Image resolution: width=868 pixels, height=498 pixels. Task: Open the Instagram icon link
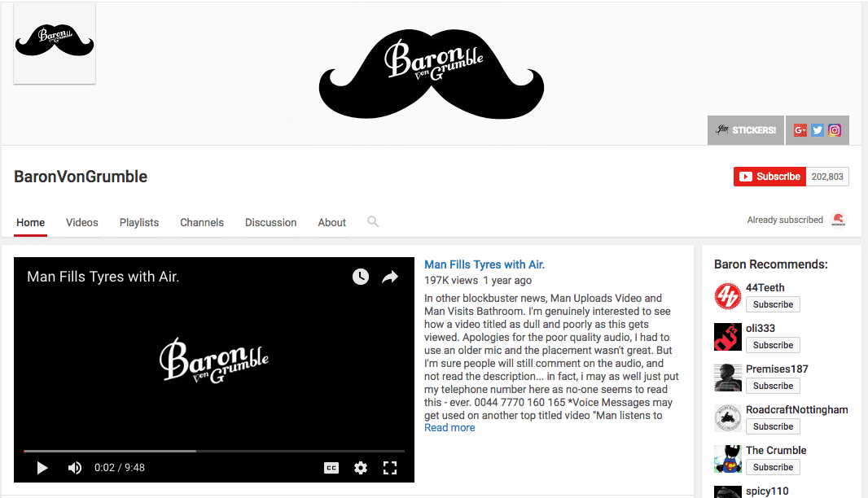pyautogui.click(x=835, y=130)
